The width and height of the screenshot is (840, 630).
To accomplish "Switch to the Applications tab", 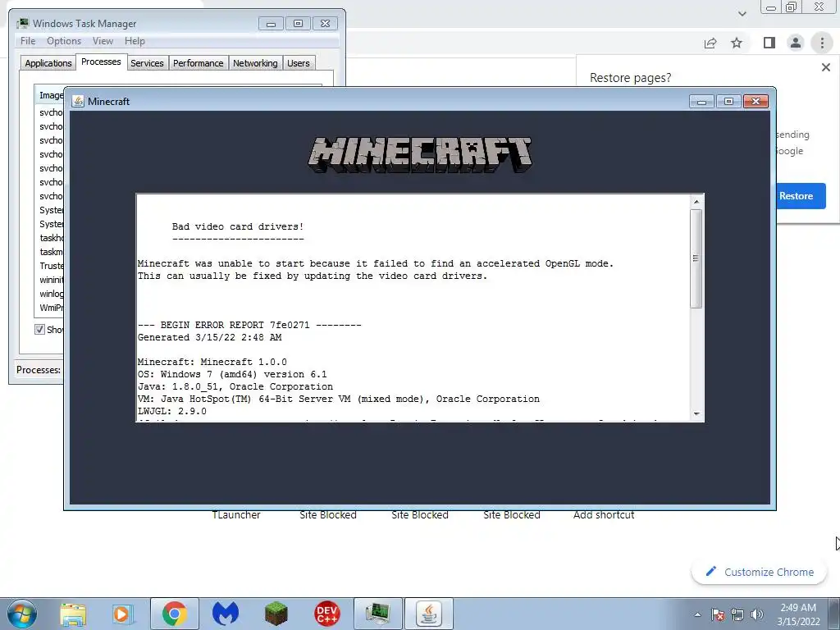I will (x=48, y=63).
